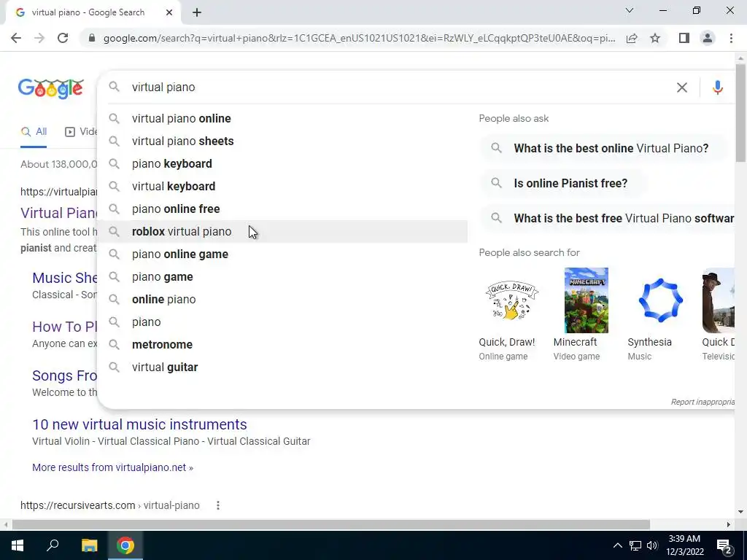Viewport: 747px width, 560px height.
Task: Open tab search dropdown arrow
Action: click(x=630, y=10)
